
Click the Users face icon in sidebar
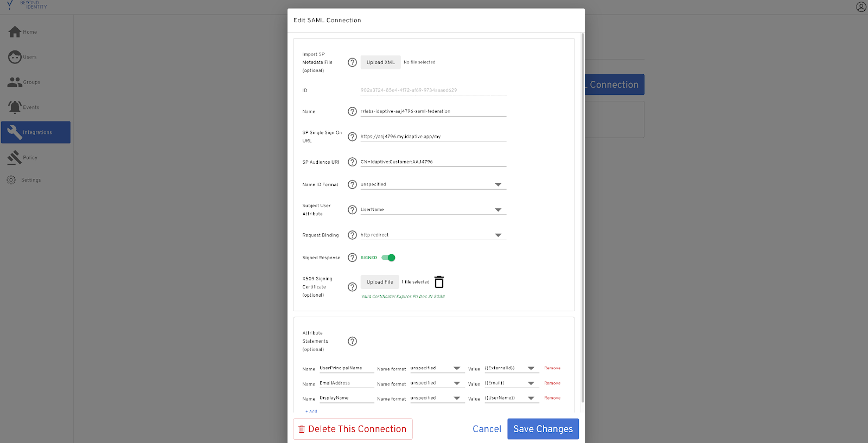pyautogui.click(x=15, y=57)
